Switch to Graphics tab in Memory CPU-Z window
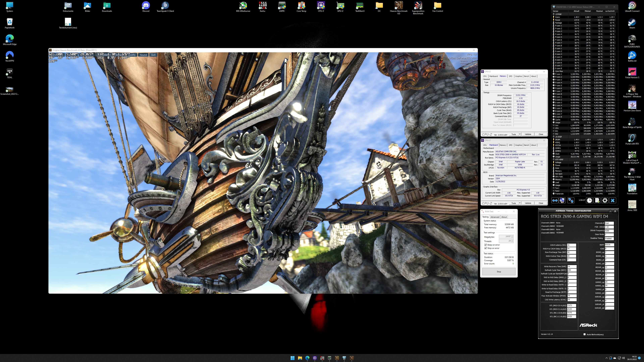 [519, 76]
